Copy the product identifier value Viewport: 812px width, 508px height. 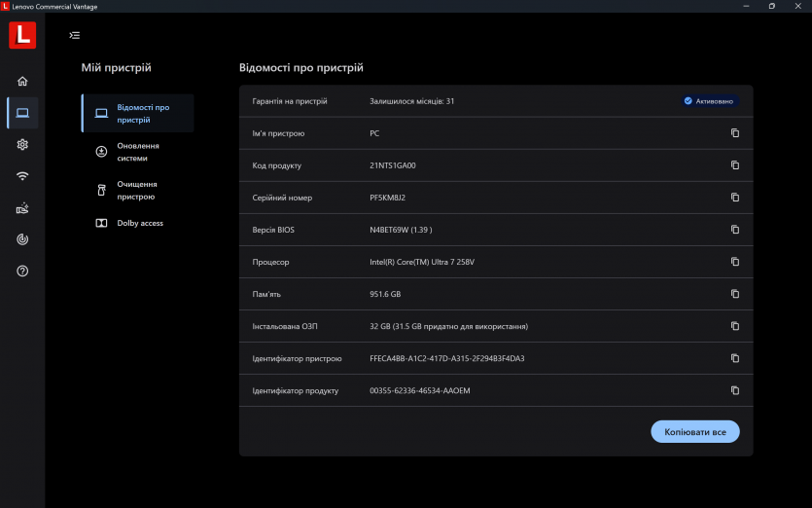pyautogui.click(x=735, y=390)
